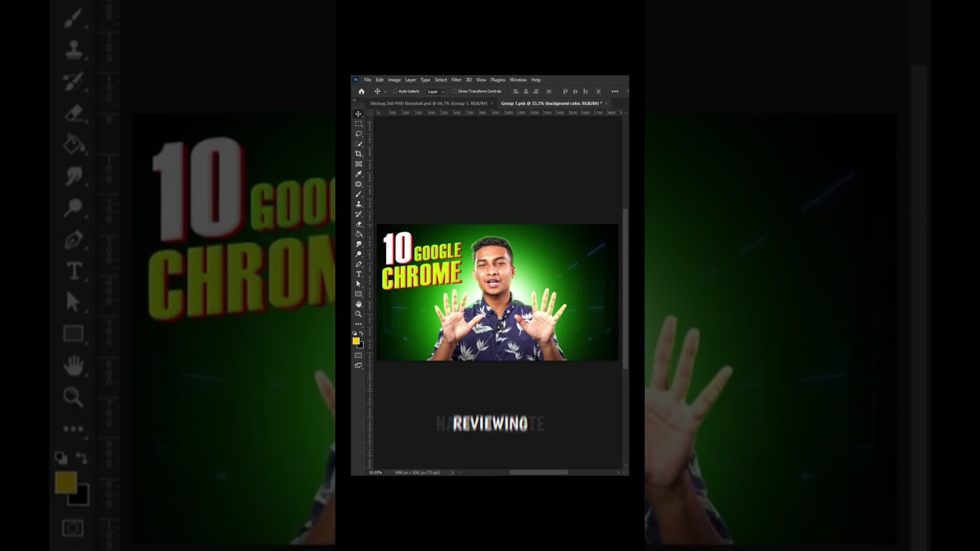Open the File menu
This screenshot has height=551, width=980.
pos(367,80)
